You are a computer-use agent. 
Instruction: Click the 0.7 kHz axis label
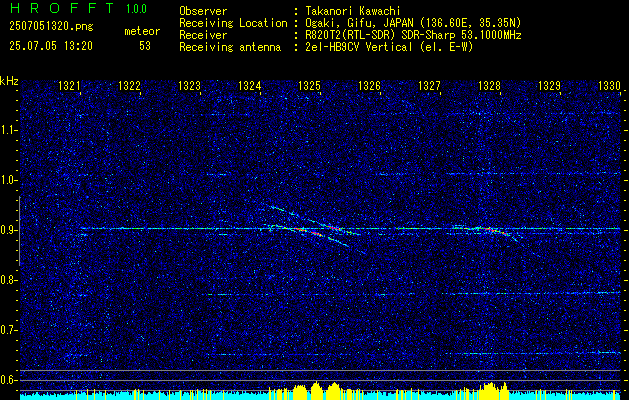9,330
